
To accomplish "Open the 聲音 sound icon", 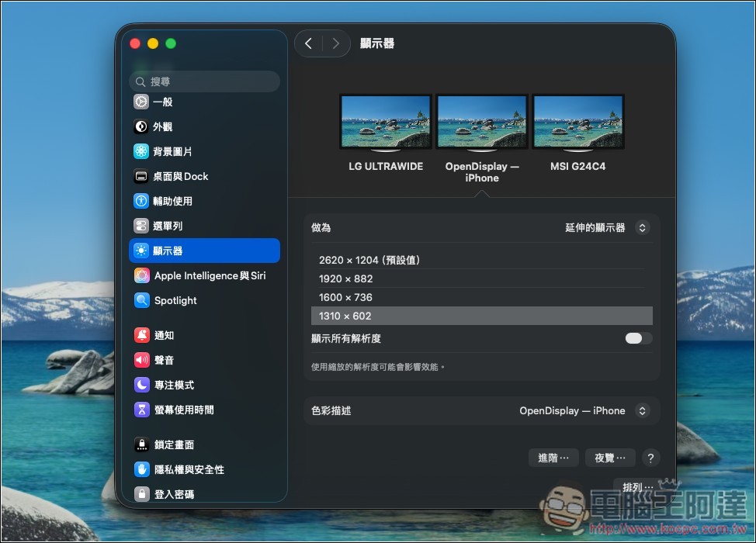I will [142, 360].
